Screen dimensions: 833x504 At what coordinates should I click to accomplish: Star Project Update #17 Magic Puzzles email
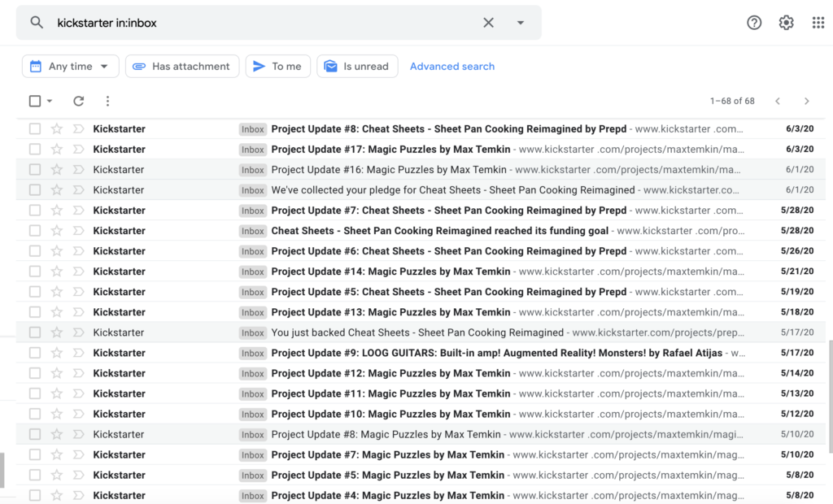tap(57, 150)
